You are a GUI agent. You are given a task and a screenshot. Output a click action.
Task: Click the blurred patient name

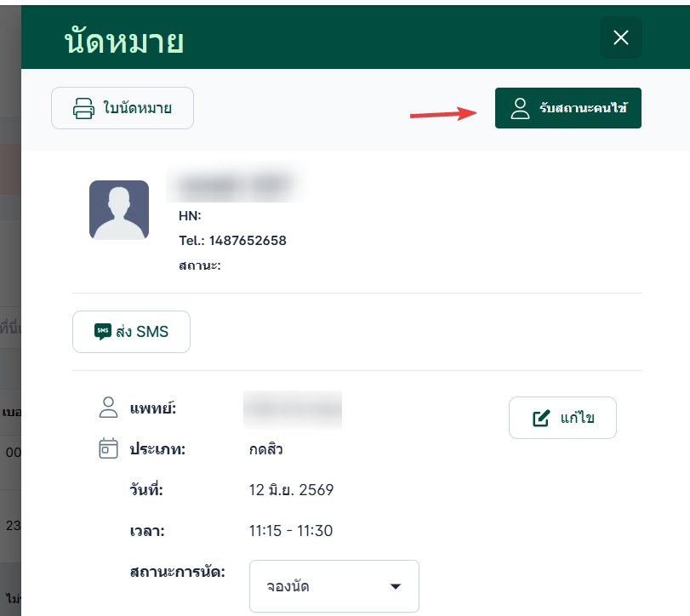coord(235,185)
